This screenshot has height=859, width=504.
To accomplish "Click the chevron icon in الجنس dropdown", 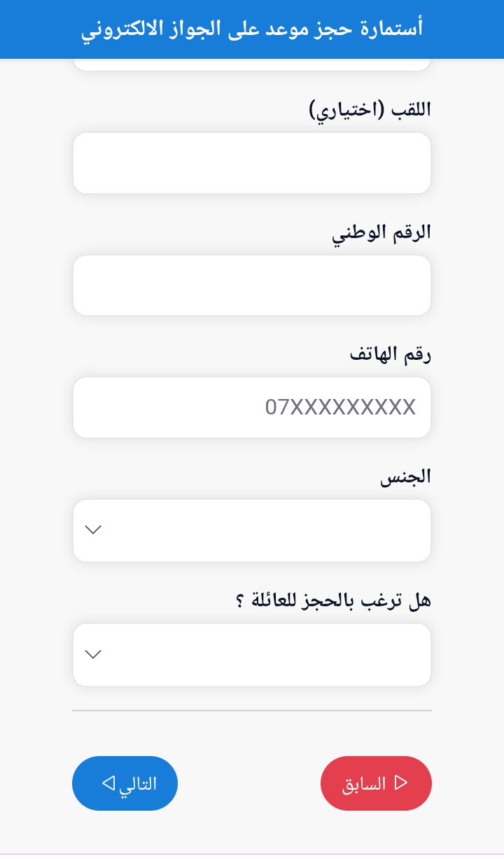I will tap(93, 530).
